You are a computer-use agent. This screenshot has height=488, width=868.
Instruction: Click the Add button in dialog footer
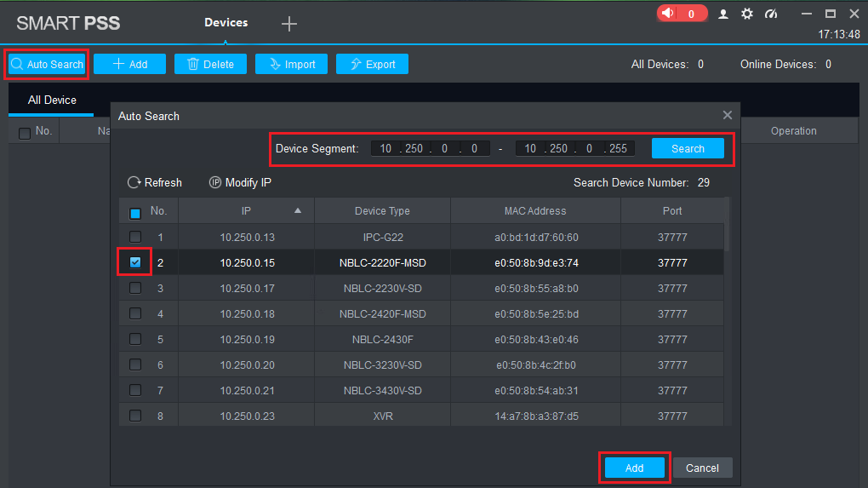coord(634,468)
